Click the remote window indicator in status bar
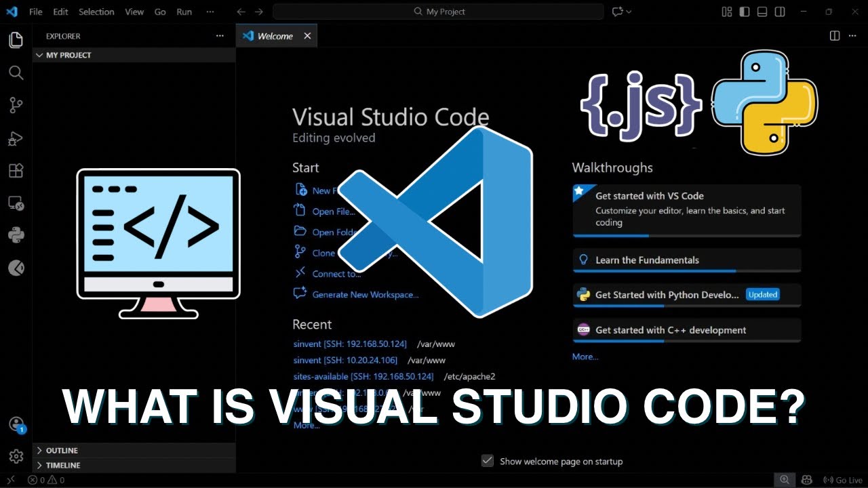868x488 pixels. [10, 480]
